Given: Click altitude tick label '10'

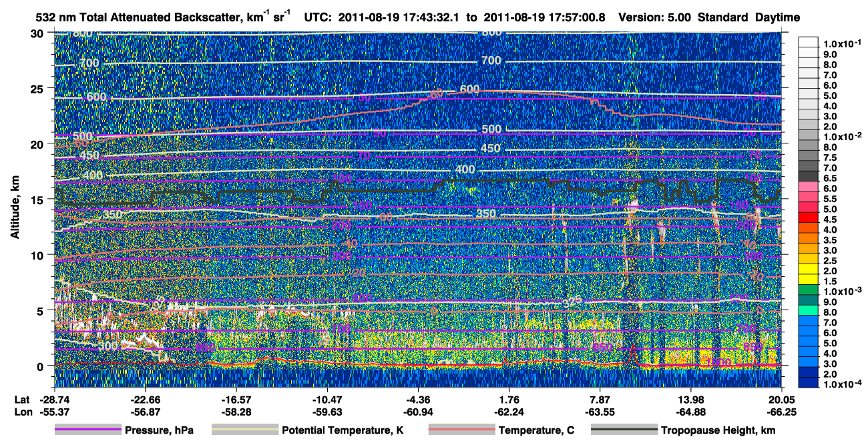Looking at the screenshot, I should 38,255.
